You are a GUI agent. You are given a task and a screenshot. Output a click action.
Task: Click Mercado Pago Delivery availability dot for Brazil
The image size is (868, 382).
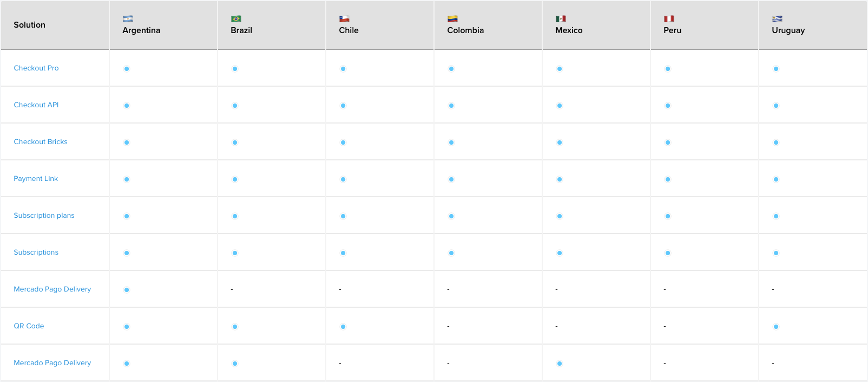coord(235,364)
